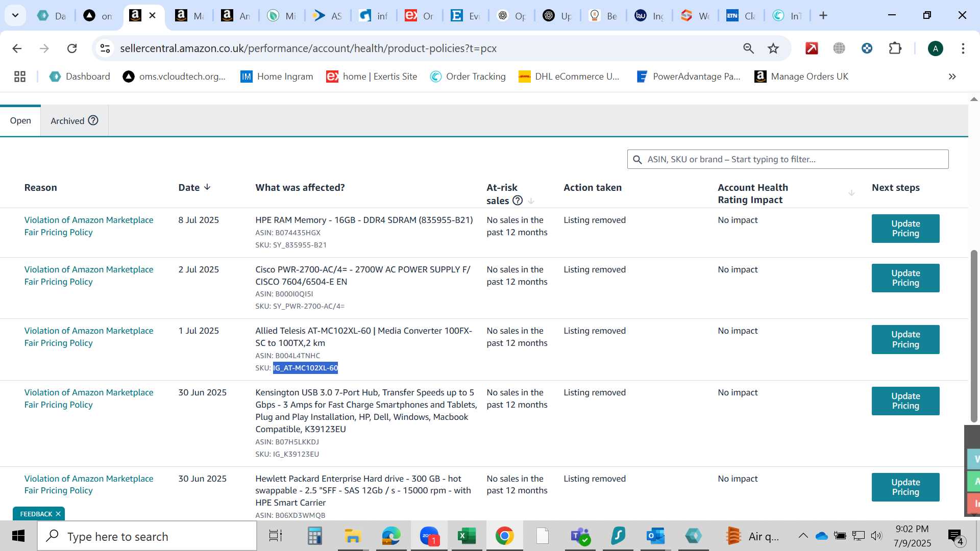
Task: Click Update Pricing for Cisco PWR-2700
Action: (905, 278)
